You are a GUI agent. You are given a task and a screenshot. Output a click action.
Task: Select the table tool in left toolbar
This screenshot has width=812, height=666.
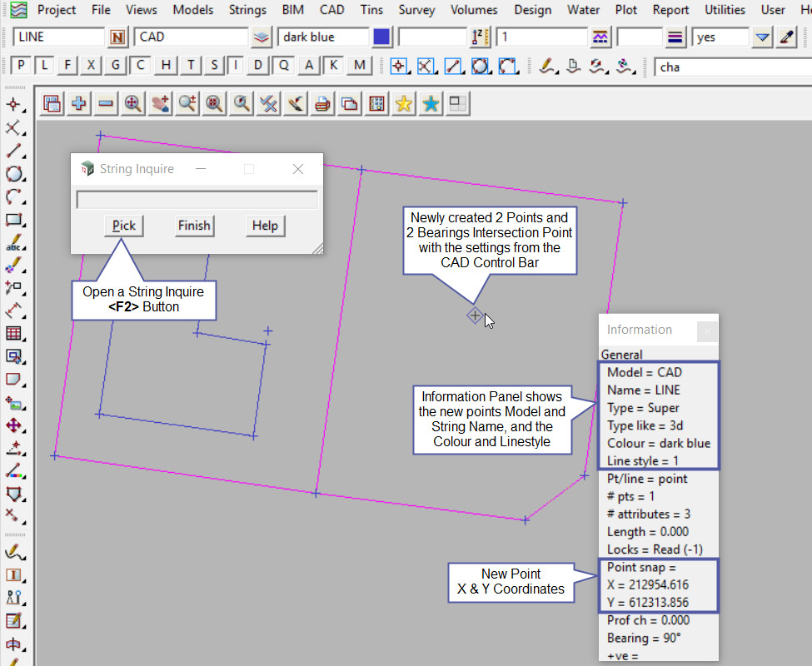[x=13, y=333]
